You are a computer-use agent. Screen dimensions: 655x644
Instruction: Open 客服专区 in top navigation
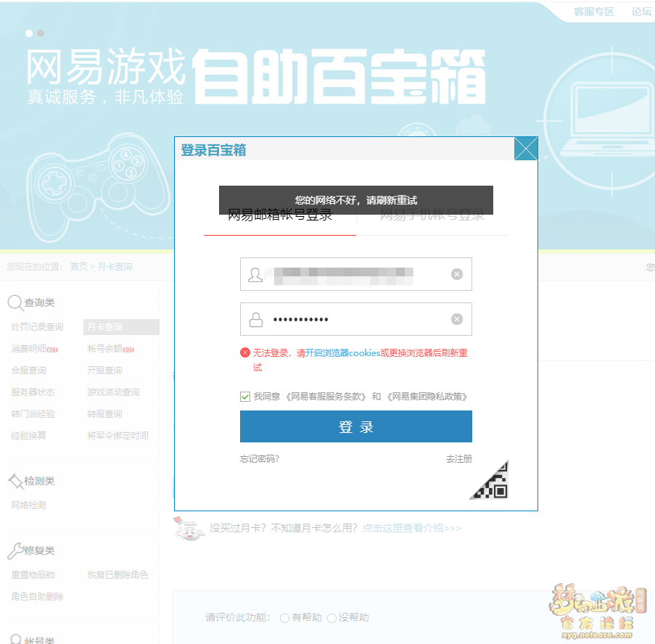594,12
